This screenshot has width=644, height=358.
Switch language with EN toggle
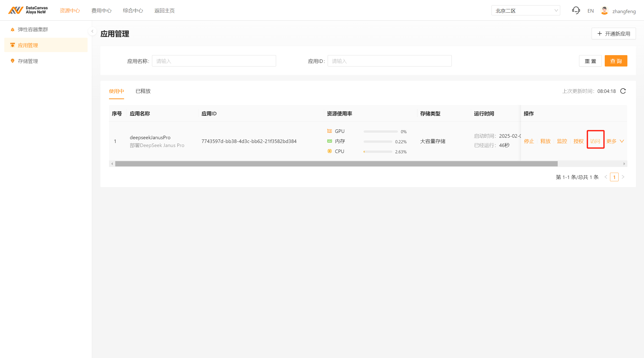590,11
